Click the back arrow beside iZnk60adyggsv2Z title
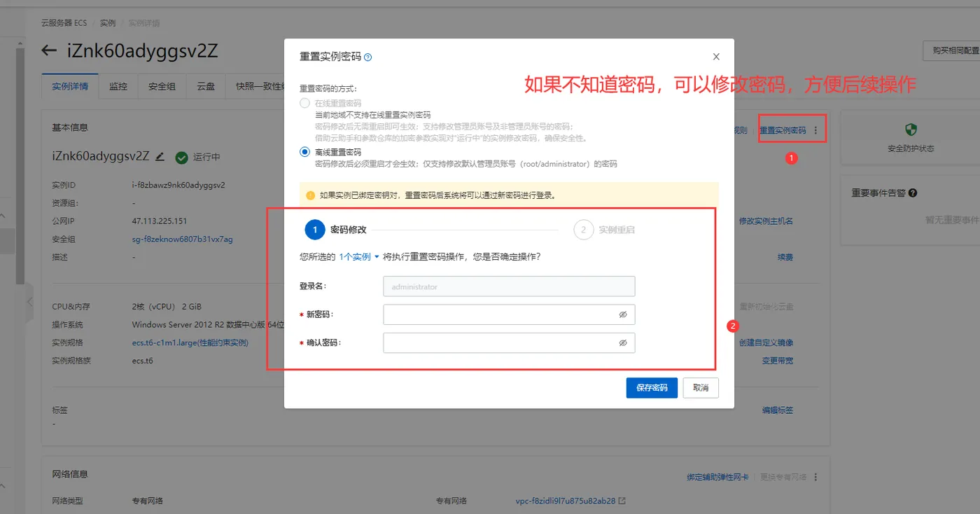This screenshot has width=980, height=514. point(49,50)
